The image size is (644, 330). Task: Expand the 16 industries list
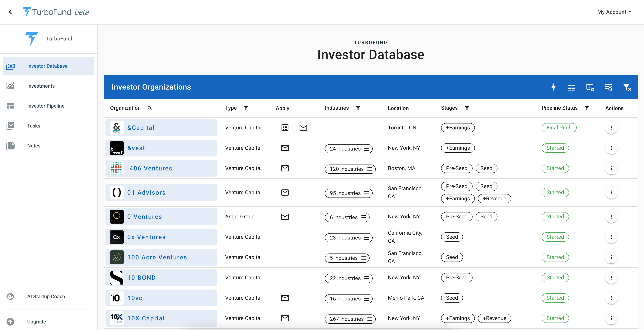click(348, 299)
